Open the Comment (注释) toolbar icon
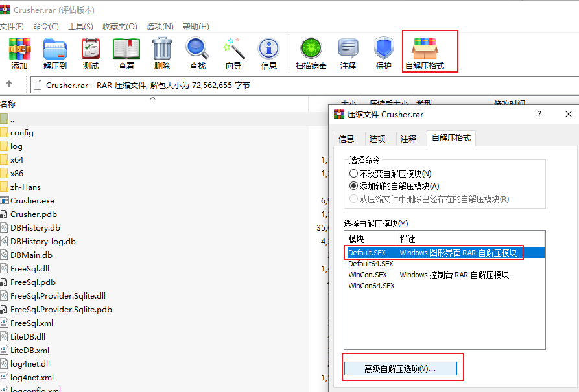Image resolution: width=579 pixels, height=392 pixels. click(x=348, y=54)
